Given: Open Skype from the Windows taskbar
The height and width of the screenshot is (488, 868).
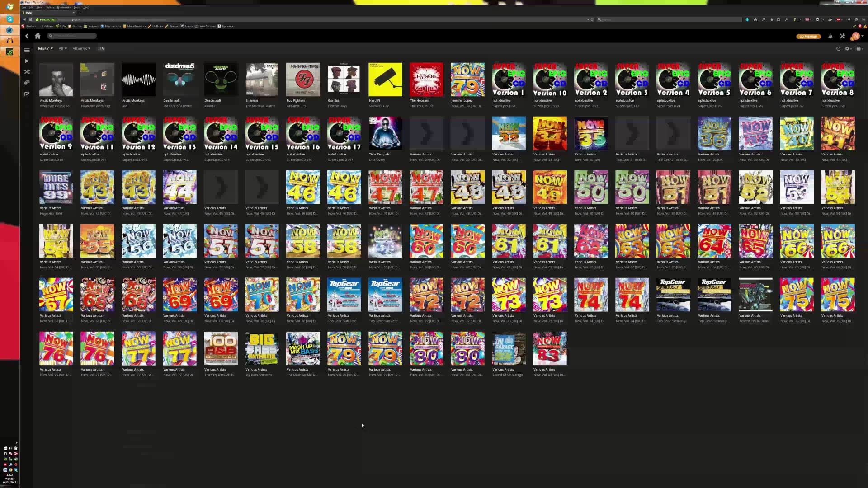Looking at the screenshot, I should (x=9, y=19).
